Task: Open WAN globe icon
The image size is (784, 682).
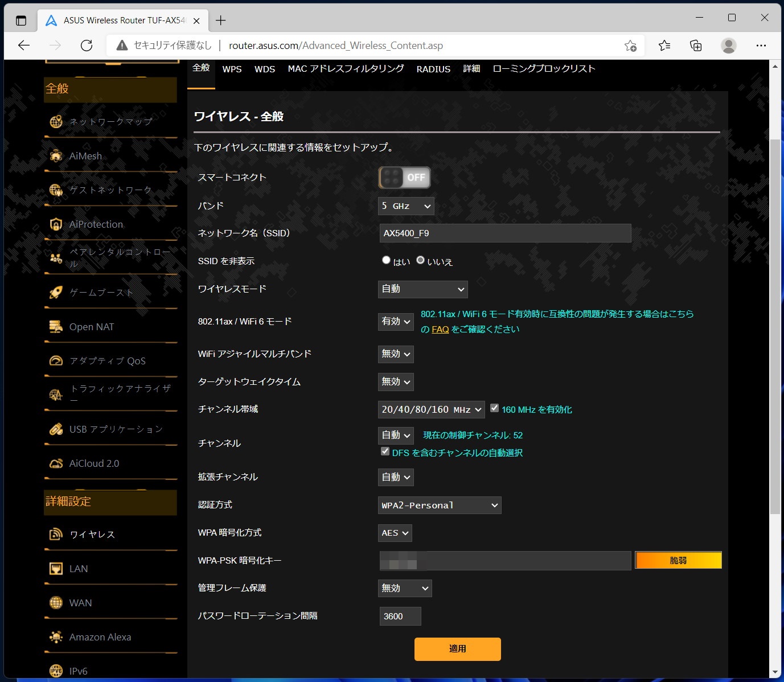Action: coord(56,603)
